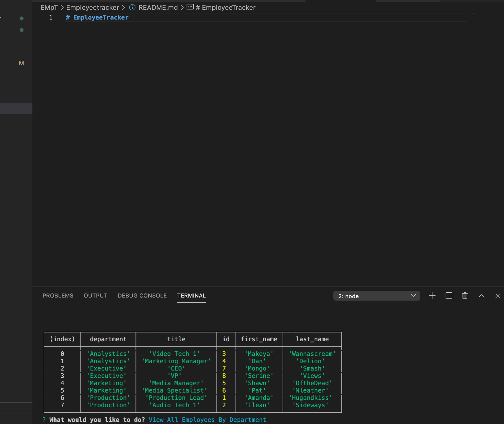504x424 pixels.
Task: Click '# EmployeeTracker' breadcrumb symbol
Action: [x=226, y=7]
